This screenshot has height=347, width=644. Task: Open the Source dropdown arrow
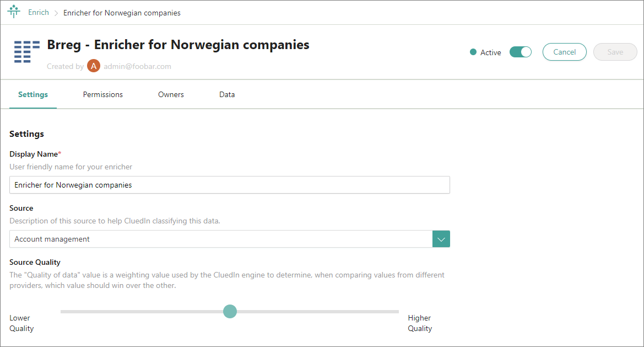[441, 239]
